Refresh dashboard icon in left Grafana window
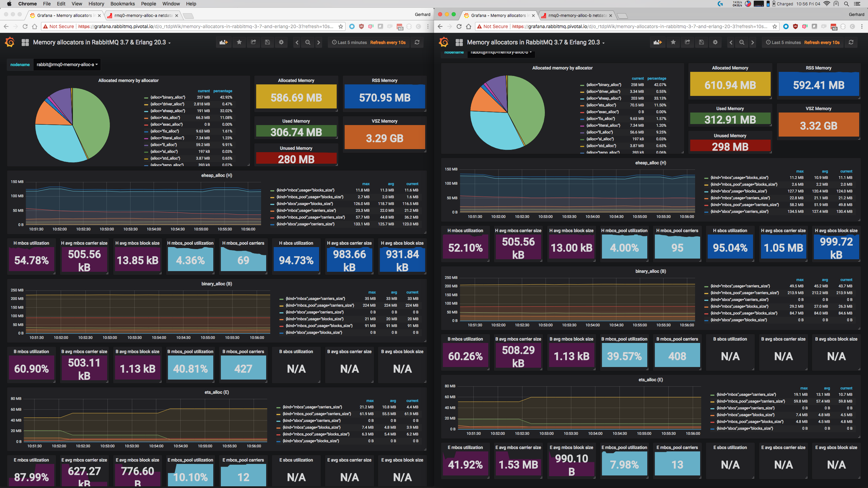This screenshot has width=868, height=488. [417, 42]
